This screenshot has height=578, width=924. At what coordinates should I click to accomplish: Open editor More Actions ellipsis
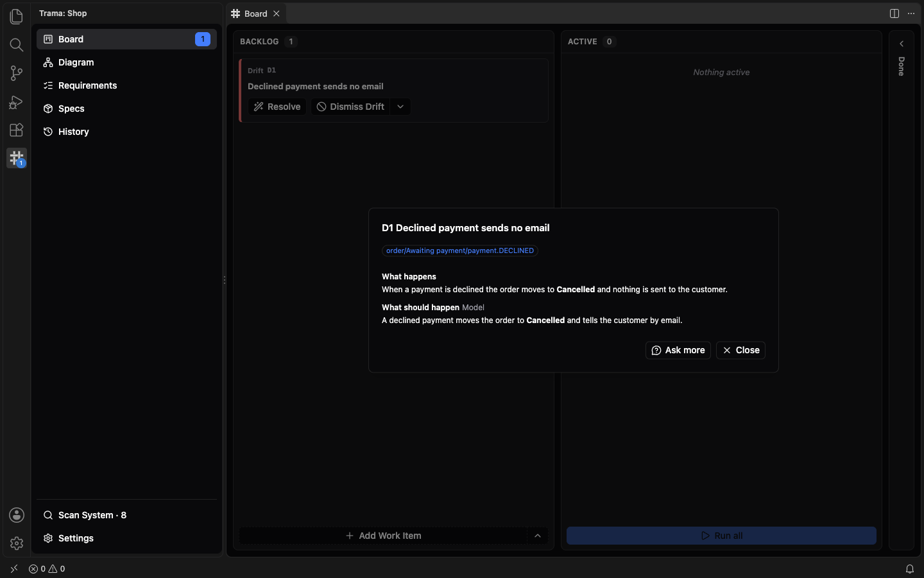pos(911,13)
